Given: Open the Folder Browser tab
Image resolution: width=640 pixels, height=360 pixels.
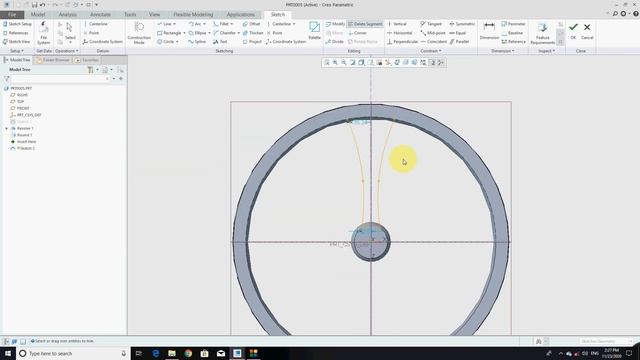Looking at the screenshot, I should pos(53,60).
